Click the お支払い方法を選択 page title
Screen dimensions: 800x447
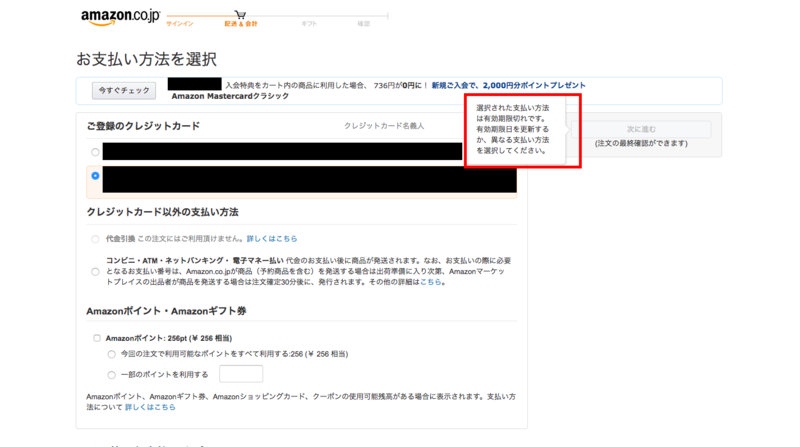click(x=146, y=59)
